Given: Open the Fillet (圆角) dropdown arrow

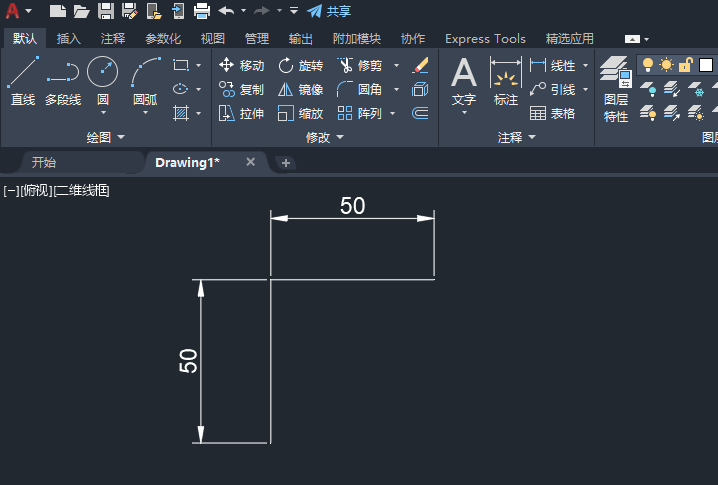Looking at the screenshot, I should [x=397, y=89].
